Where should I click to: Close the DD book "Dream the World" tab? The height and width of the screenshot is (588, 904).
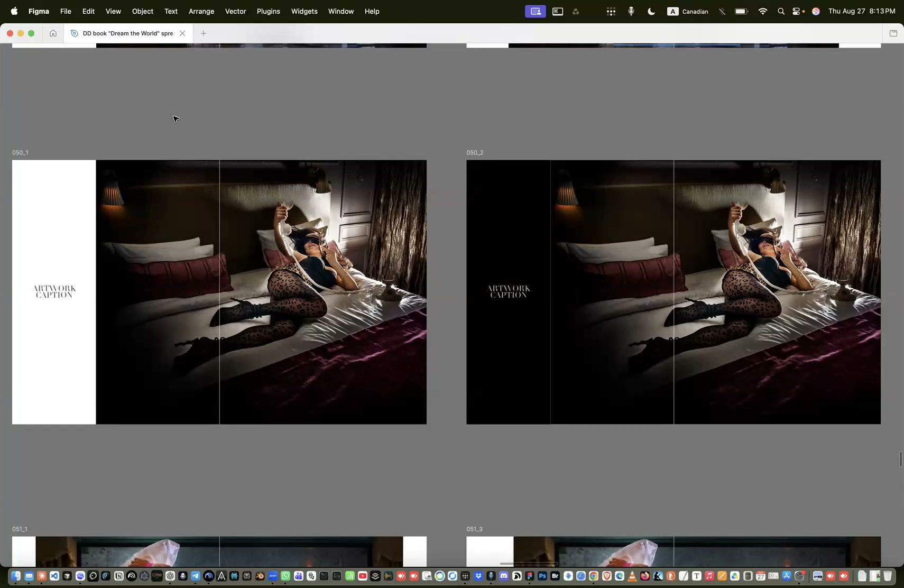point(182,33)
